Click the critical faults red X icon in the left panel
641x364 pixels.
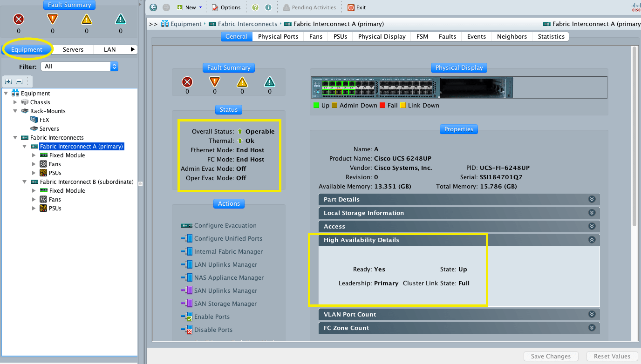click(x=19, y=20)
